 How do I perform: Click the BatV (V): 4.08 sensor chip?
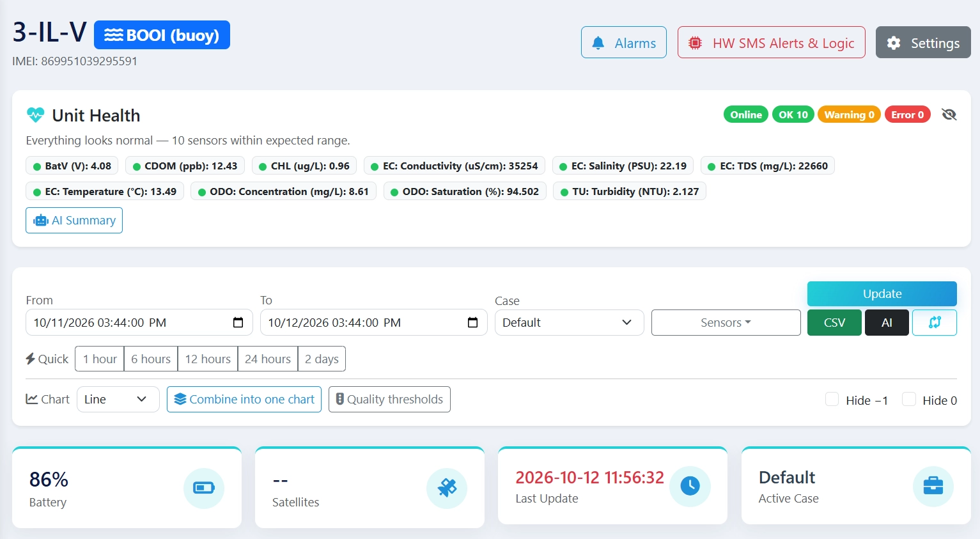pos(72,166)
